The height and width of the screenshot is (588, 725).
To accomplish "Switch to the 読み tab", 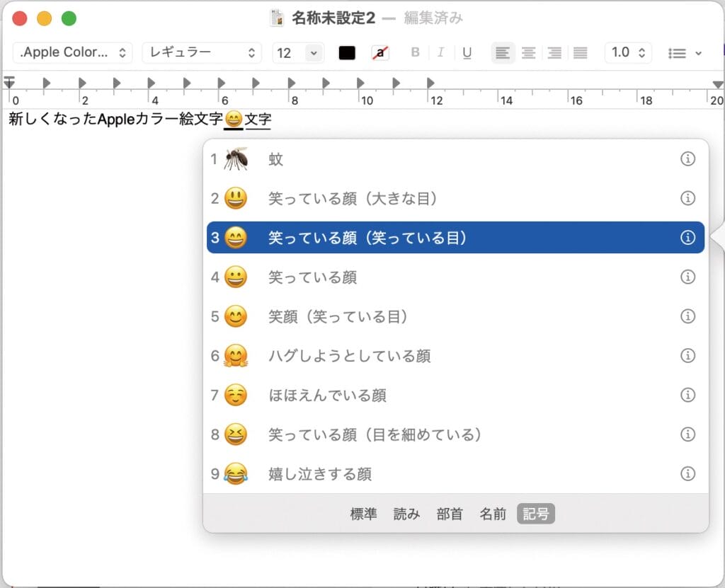I will pos(406,514).
